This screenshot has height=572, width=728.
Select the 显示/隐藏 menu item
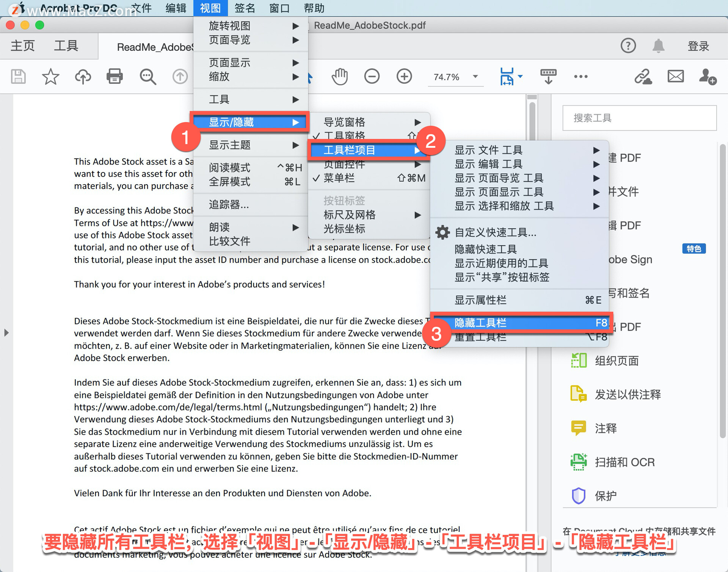251,122
